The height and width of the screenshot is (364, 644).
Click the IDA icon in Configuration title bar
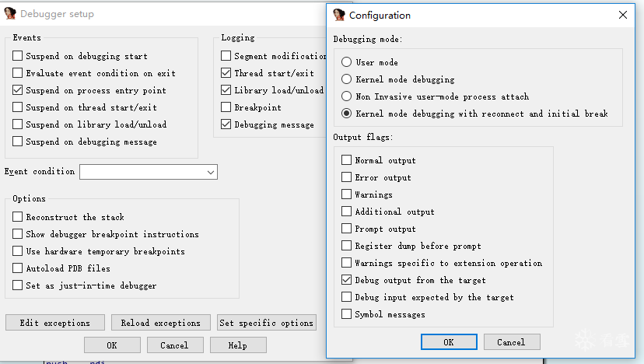click(x=338, y=15)
